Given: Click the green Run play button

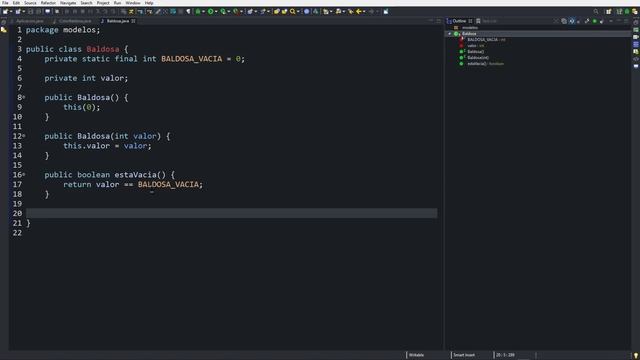Looking at the screenshot, I should pos(211,11).
